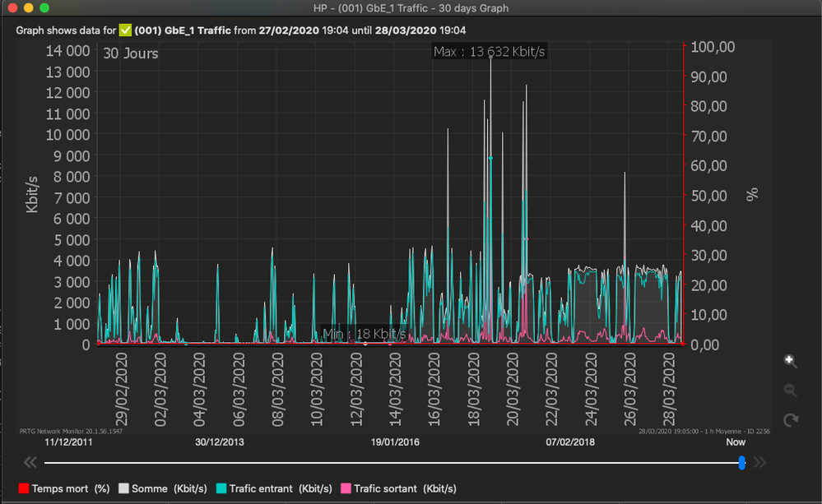Image resolution: width=822 pixels, height=504 pixels.
Task: Click the blue timeline slider handle
Action: click(742, 462)
